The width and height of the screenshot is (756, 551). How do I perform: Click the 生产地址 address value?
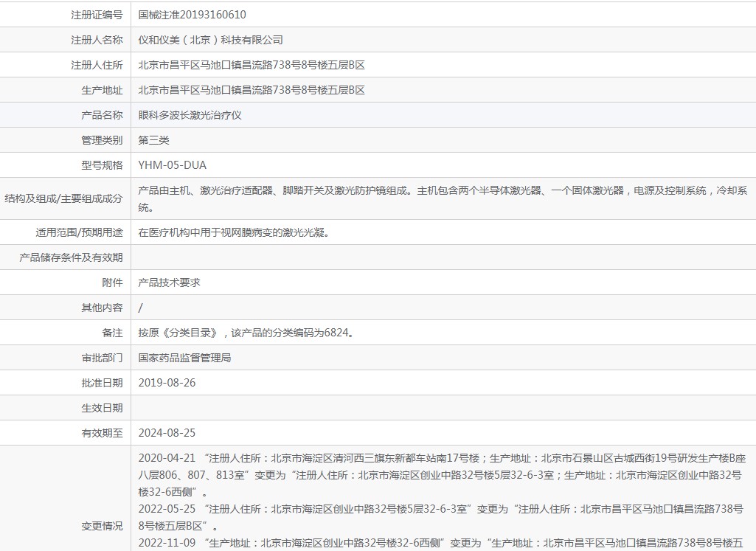tap(252, 90)
